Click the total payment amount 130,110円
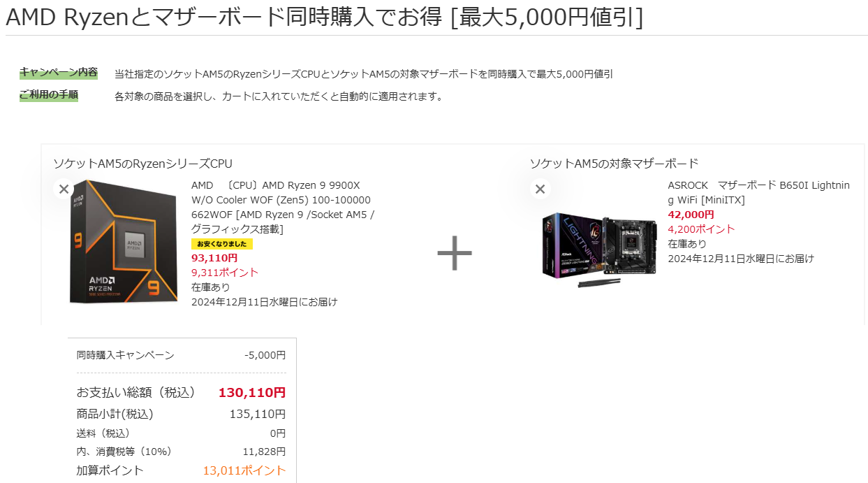Screen dimensions: 868x483 coord(252,393)
